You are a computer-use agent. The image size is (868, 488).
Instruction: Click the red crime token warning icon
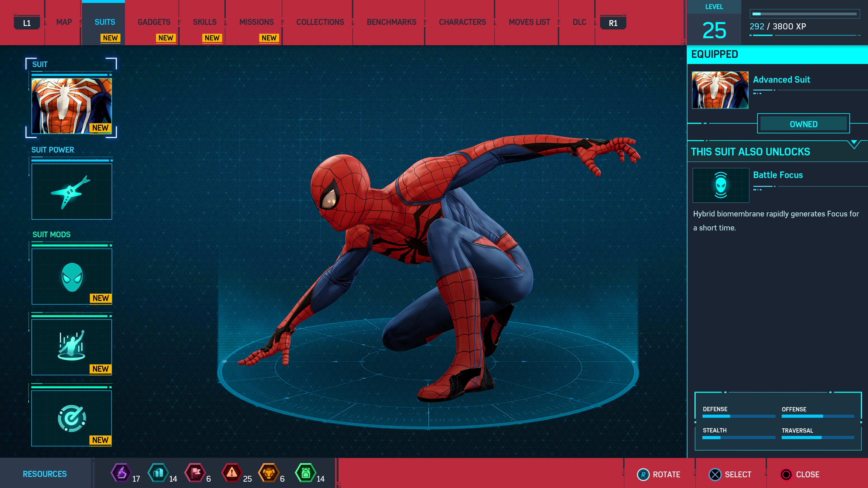click(x=232, y=473)
